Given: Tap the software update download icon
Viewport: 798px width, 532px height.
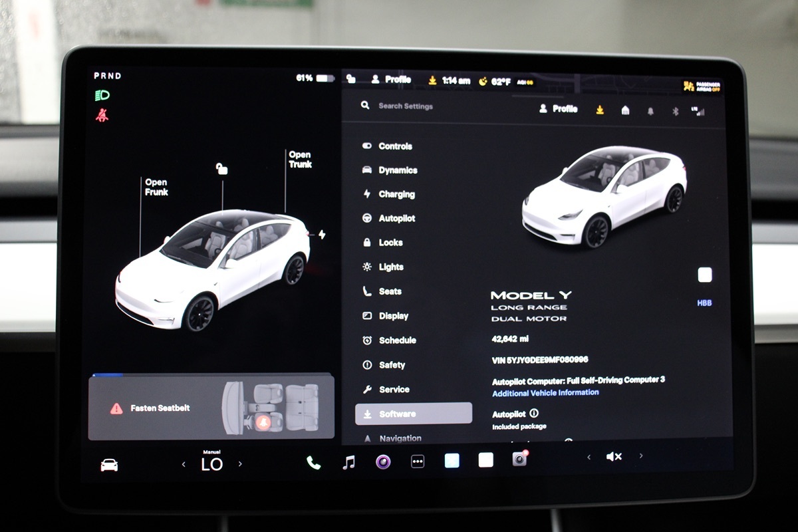Looking at the screenshot, I should pyautogui.click(x=600, y=110).
